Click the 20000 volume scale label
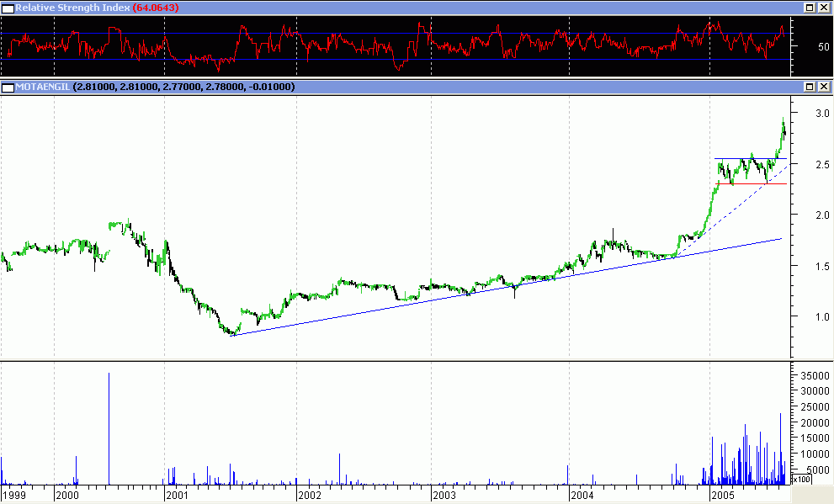Image resolution: width=834 pixels, height=504 pixels. [815, 422]
